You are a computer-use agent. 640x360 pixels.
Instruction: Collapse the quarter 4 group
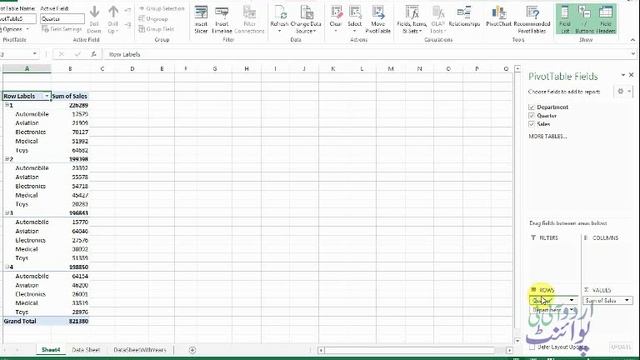pyautogui.click(x=7, y=267)
